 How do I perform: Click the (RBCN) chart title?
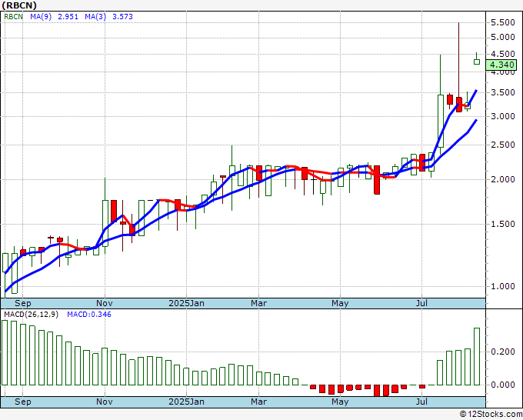coord(19,5)
